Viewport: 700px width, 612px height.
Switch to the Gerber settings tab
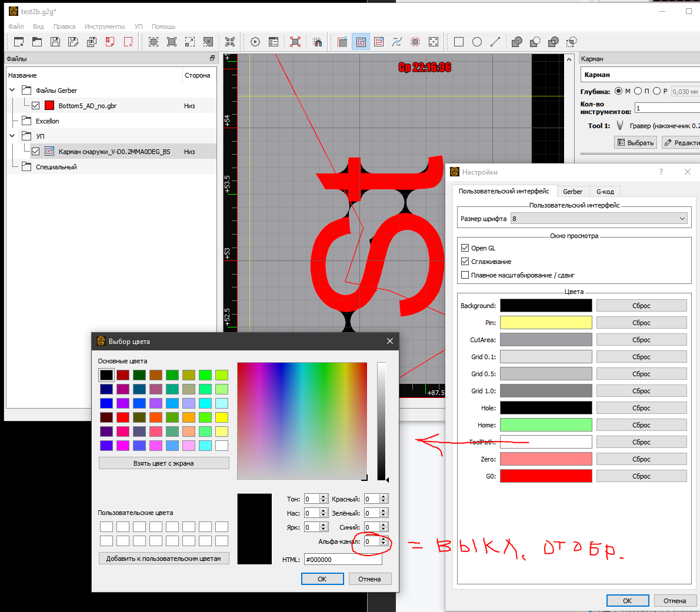572,192
